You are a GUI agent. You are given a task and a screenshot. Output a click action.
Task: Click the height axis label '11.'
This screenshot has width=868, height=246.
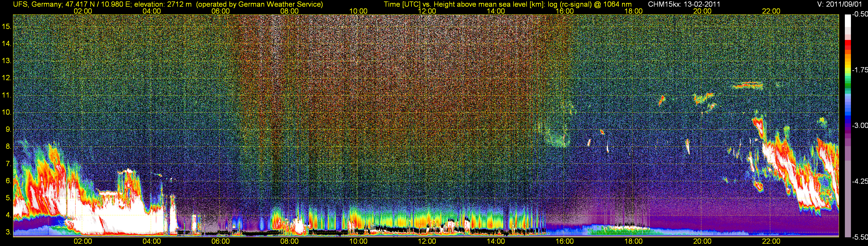coord(7,95)
